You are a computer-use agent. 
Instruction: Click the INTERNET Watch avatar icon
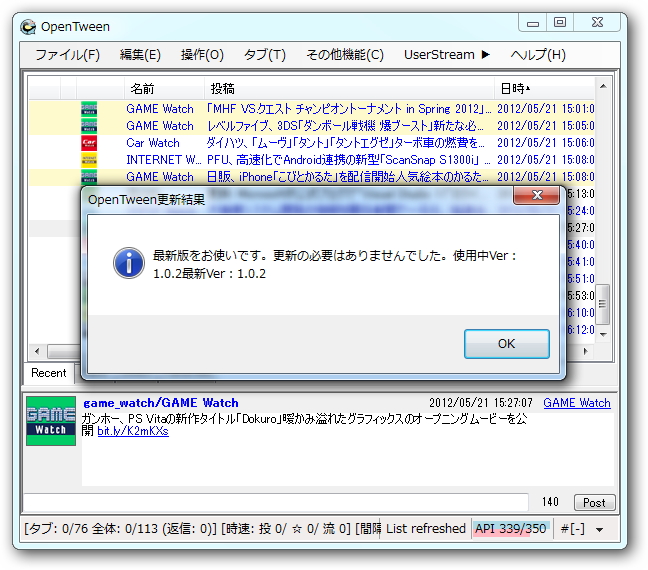[x=89, y=160]
